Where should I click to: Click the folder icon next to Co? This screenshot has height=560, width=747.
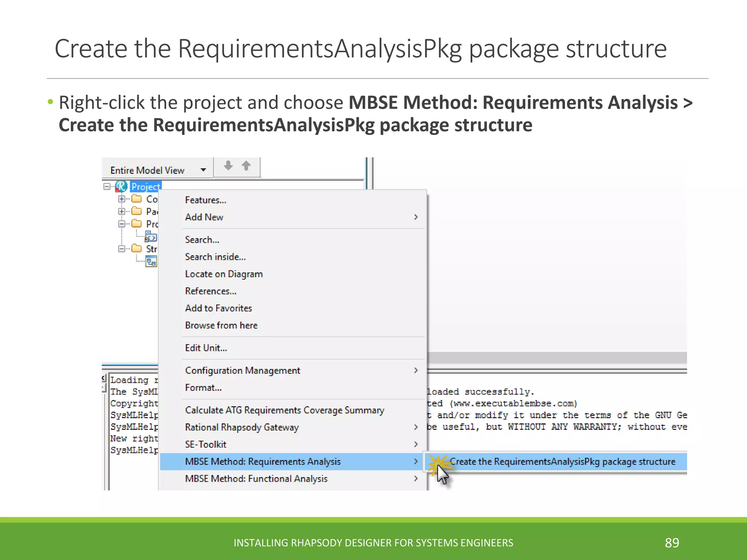click(137, 199)
